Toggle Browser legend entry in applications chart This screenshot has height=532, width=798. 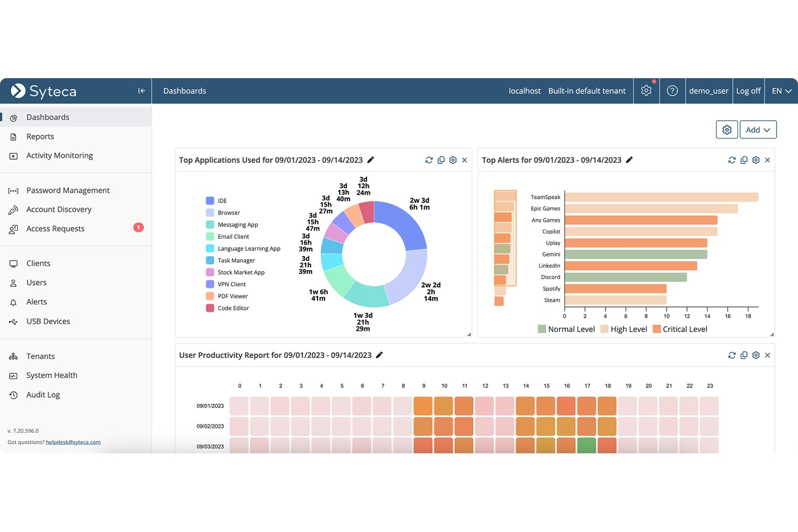(223, 212)
